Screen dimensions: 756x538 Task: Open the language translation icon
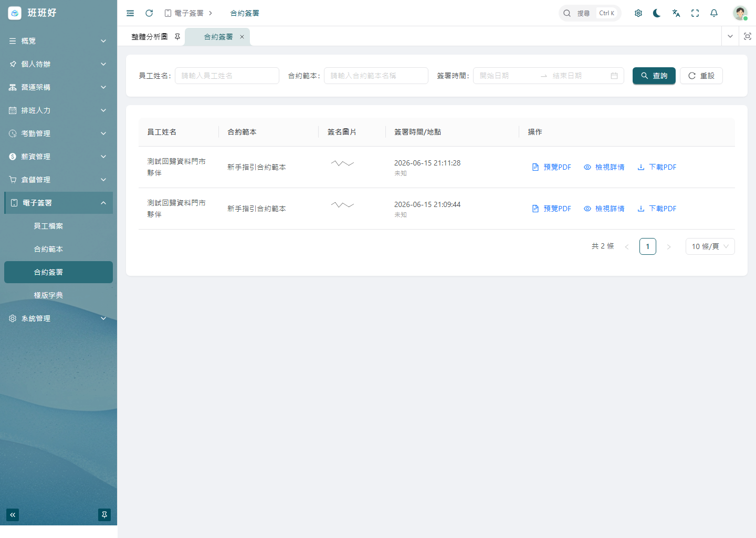coord(676,13)
